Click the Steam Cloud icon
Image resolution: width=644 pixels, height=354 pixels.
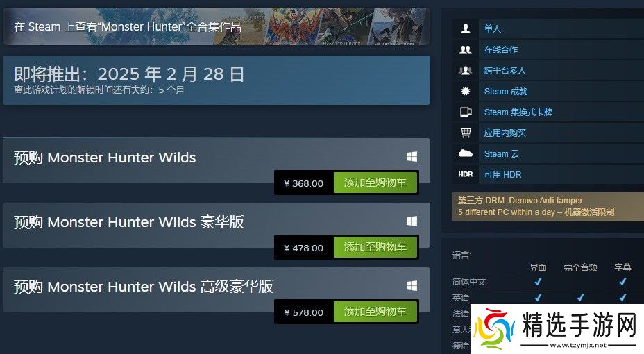pyautogui.click(x=466, y=153)
